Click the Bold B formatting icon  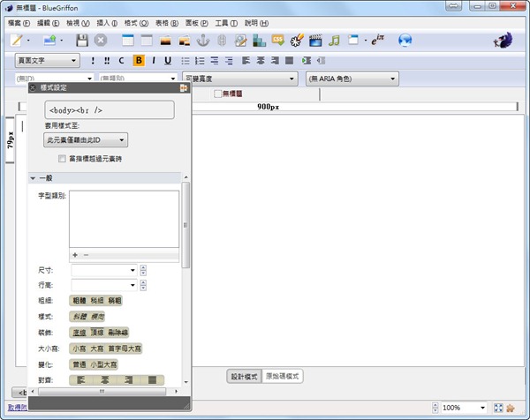pyautogui.click(x=139, y=61)
